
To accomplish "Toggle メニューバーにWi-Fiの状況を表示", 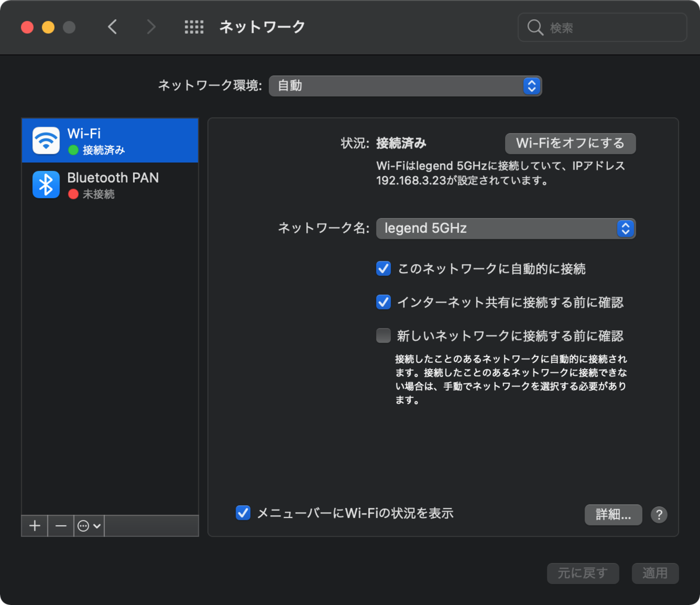I will [x=243, y=513].
